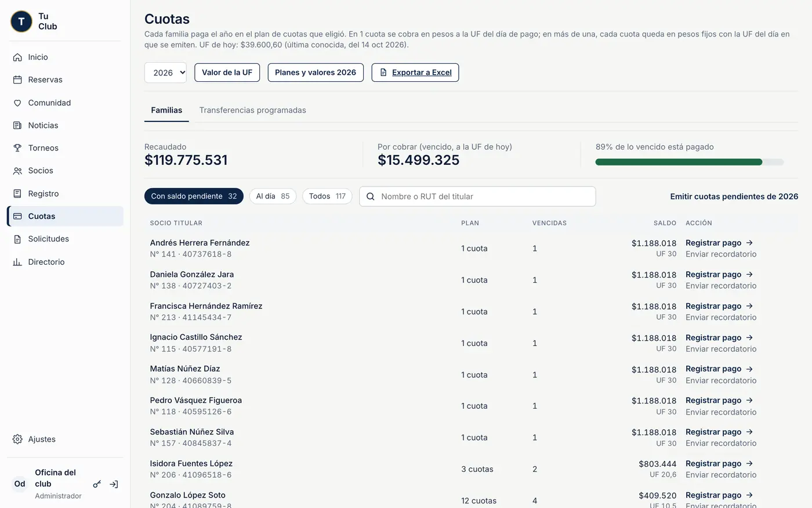Click Emitir cuotas pendientes de 2026
This screenshot has height=508, width=812.
pos(734,196)
